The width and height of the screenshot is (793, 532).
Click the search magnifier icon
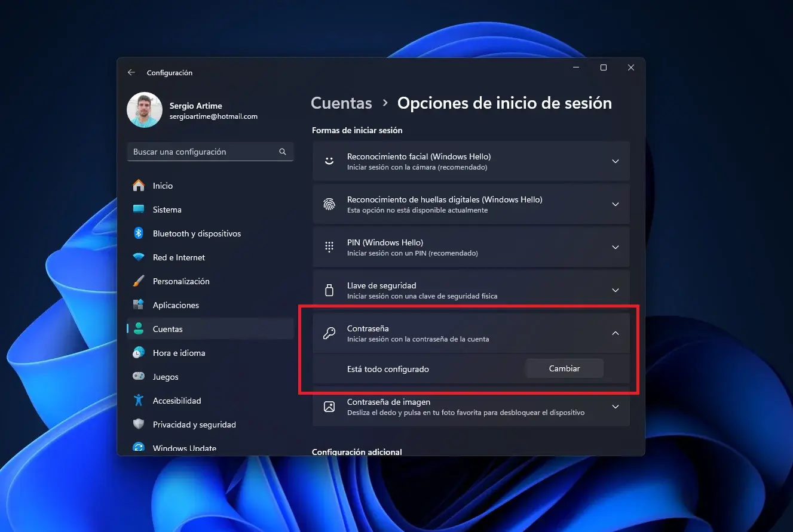(x=283, y=152)
